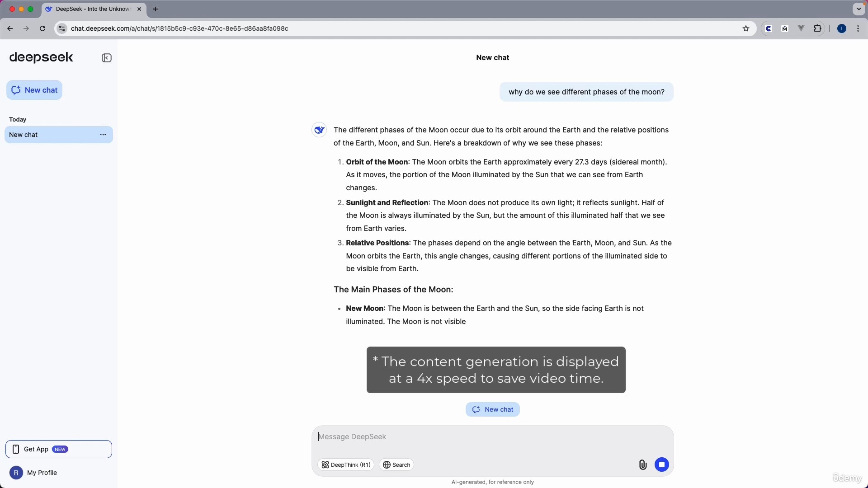This screenshot has width=868, height=488.
Task: Open the V-shaped browser extension
Action: tap(801, 28)
